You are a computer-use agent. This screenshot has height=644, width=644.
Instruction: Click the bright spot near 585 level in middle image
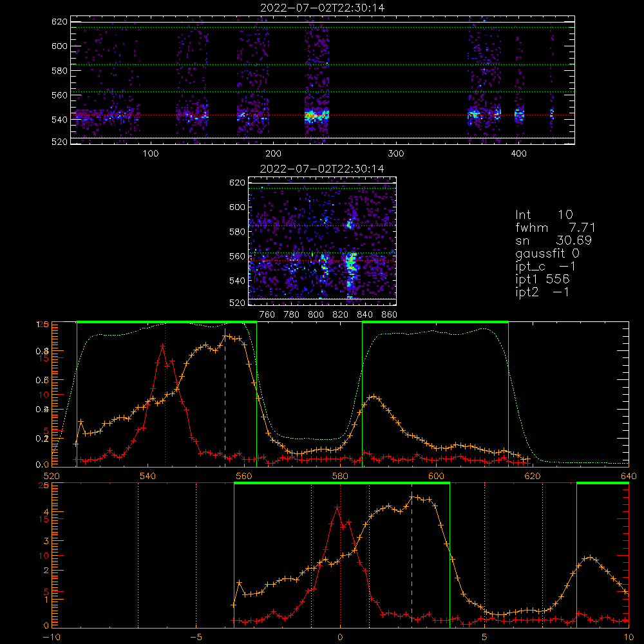[x=350, y=224]
